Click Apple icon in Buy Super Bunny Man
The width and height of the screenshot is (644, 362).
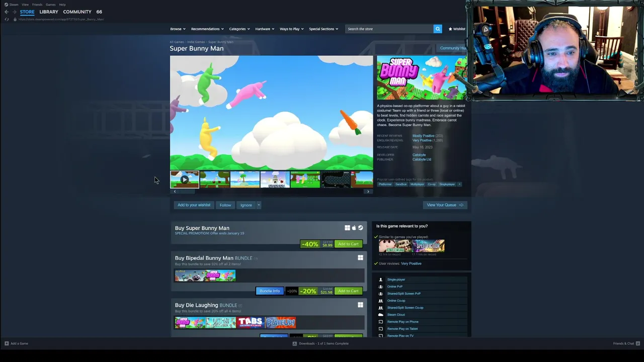354,228
